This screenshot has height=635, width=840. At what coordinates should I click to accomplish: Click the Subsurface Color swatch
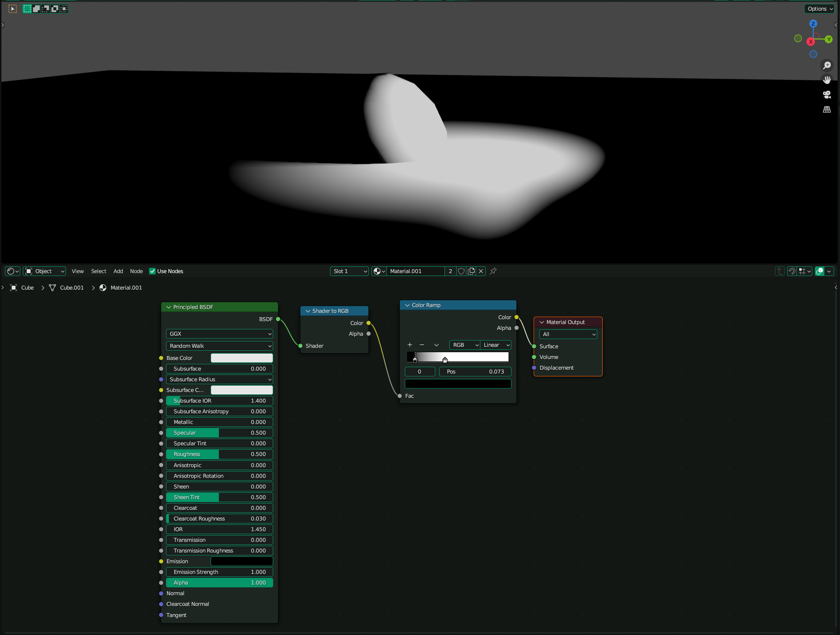242,390
